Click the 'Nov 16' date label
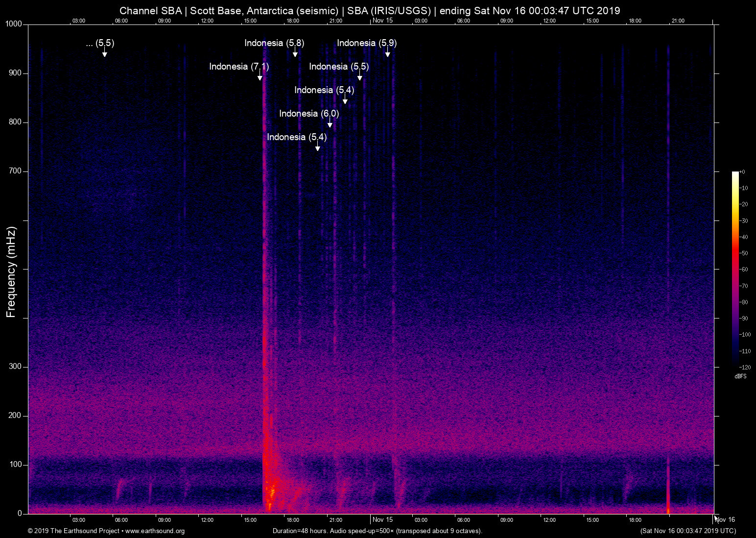 [x=725, y=520]
